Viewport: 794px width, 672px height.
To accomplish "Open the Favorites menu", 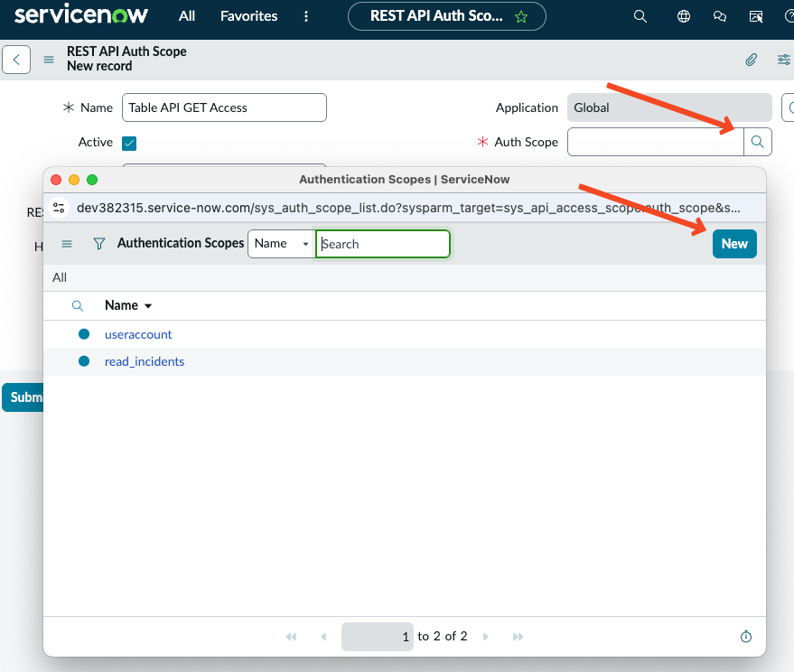I will (x=248, y=16).
